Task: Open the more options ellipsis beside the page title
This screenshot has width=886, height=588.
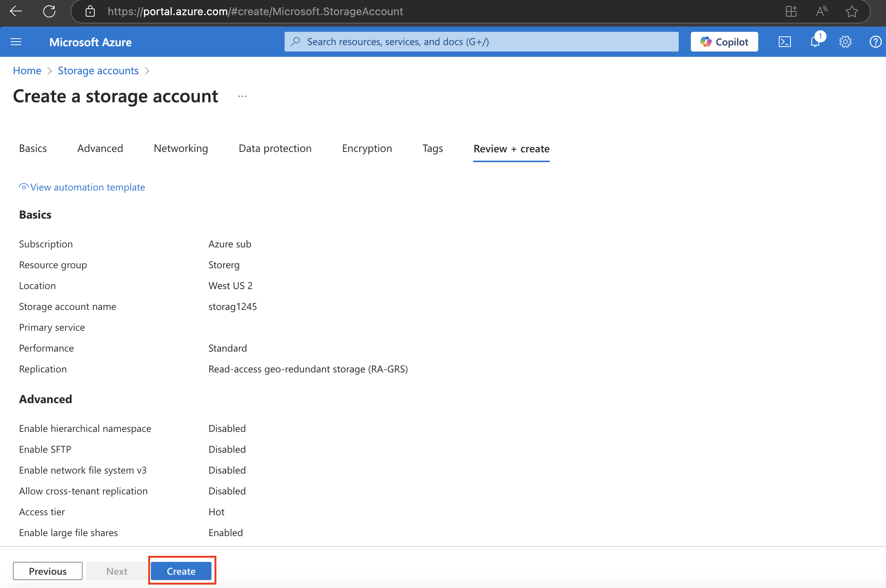Action: tap(243, 96)
